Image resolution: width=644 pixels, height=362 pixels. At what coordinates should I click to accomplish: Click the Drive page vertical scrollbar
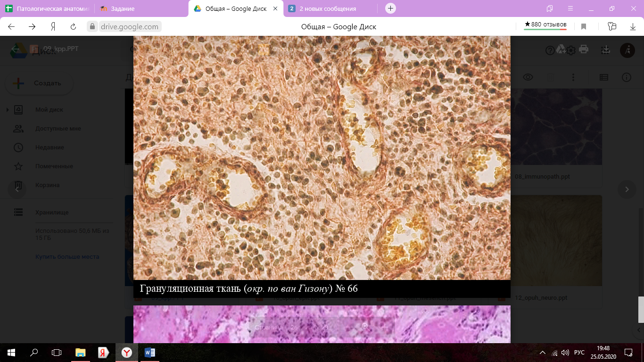(x=641, y=309)
